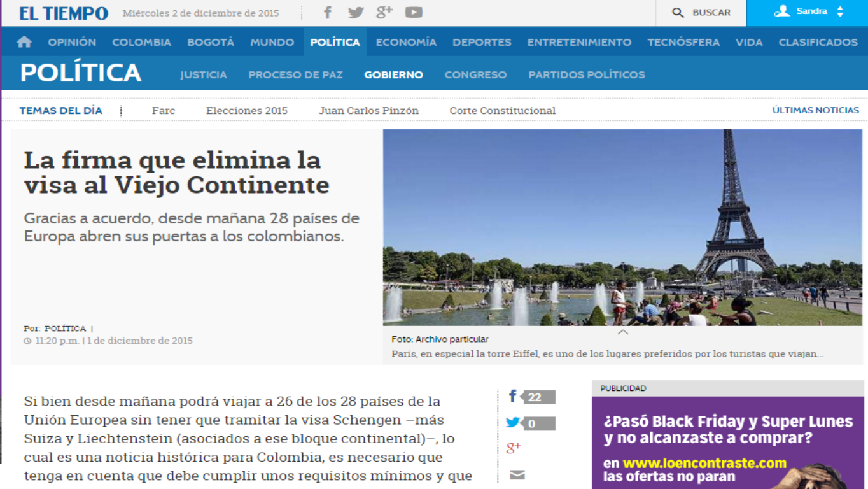Select the POLÍTICA main tab
The image size is (868, 489).
pyautogui.click(x=335, y=42)
